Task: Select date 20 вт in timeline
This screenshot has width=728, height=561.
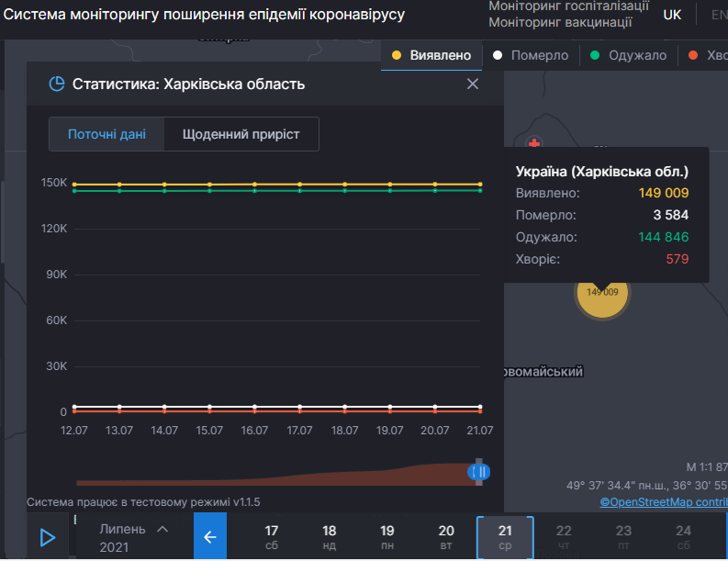Action: click(446, 537)
